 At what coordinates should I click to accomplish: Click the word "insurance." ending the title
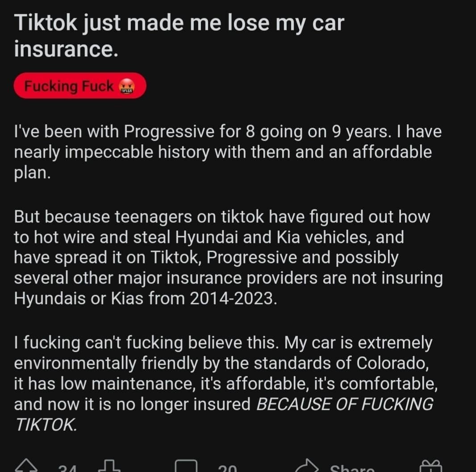(x=66, y=48)
